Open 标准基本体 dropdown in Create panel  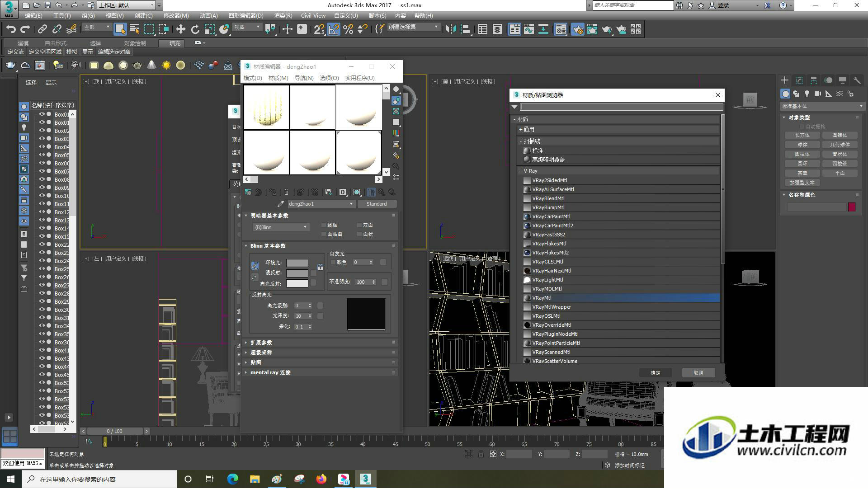tap(822, 106)
